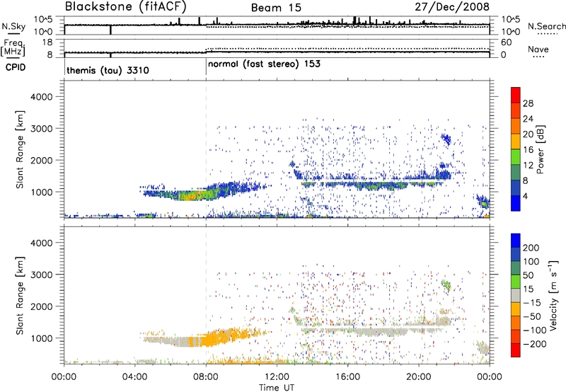Click the date '27/Dec/2008'
The width and height of the screenshot is (566, 392).
[452, 7]
